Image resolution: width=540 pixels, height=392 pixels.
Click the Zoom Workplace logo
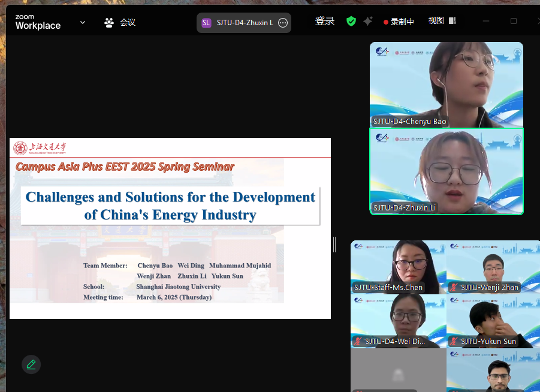coord(38,22)
